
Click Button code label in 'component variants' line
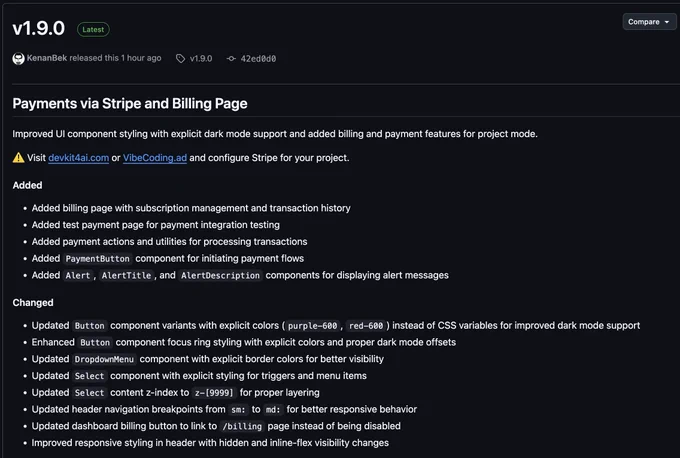[89, 326]
